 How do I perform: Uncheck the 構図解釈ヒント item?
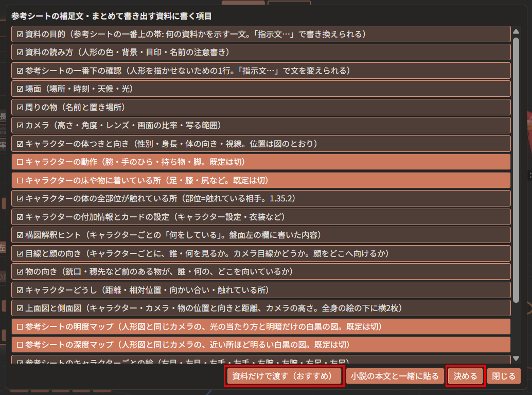pyautogui.click(x=261, y=235)
